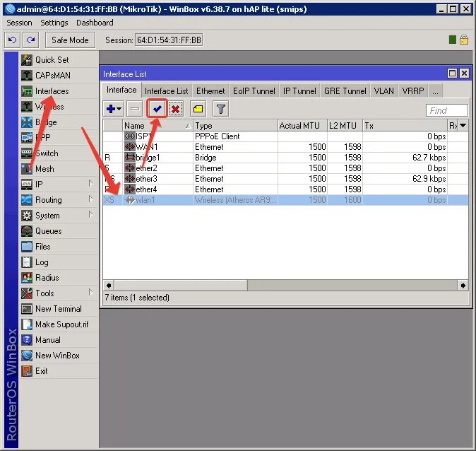The image size is (476, 451).
Task: Expand the Tools submenu arrow
Action: [90, 293]
